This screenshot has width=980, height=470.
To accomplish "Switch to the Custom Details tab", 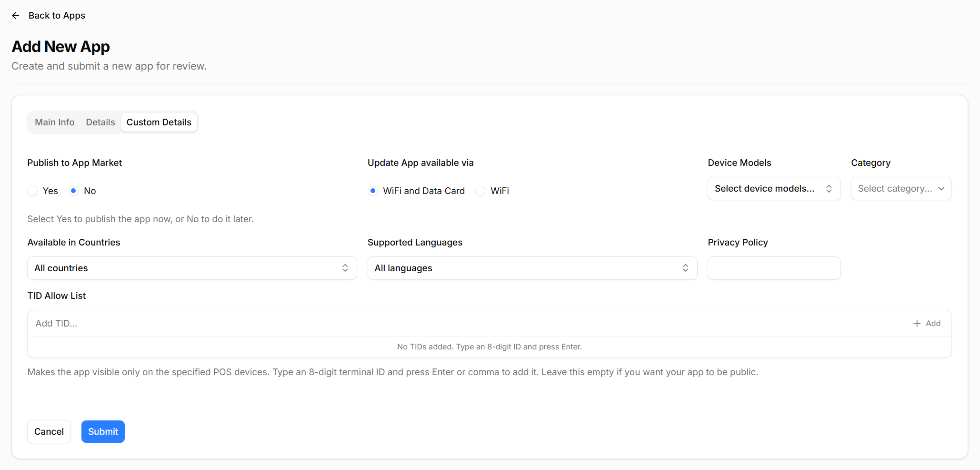I will point(159,122).
